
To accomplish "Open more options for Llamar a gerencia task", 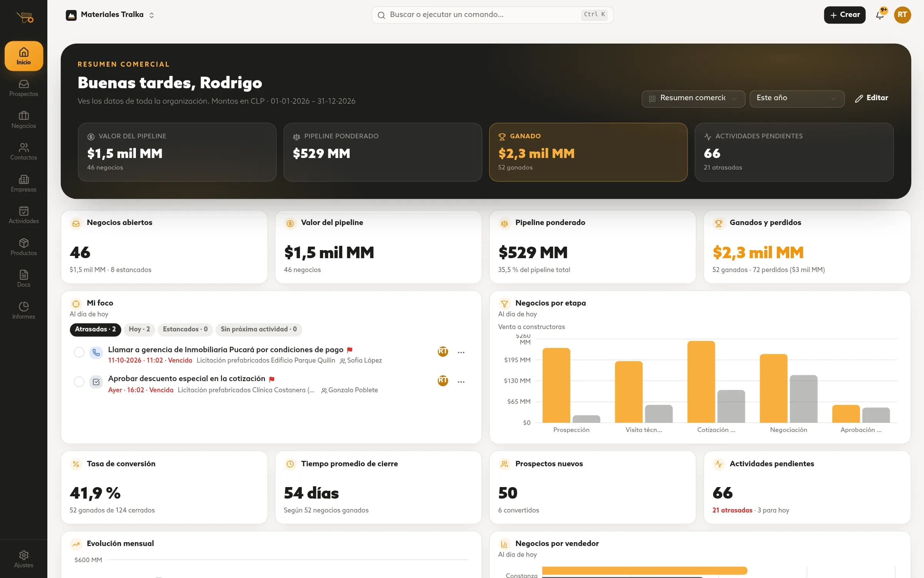I will pos(461,352).
